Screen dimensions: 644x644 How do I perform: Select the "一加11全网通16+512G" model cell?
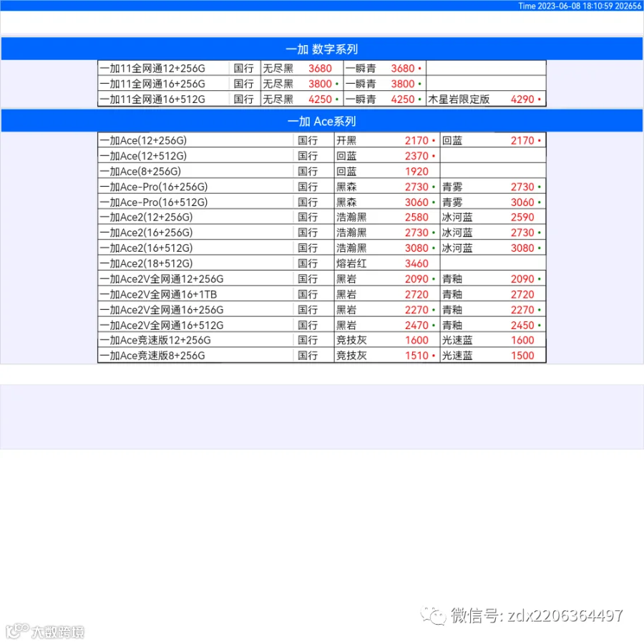tap(163, 99)
